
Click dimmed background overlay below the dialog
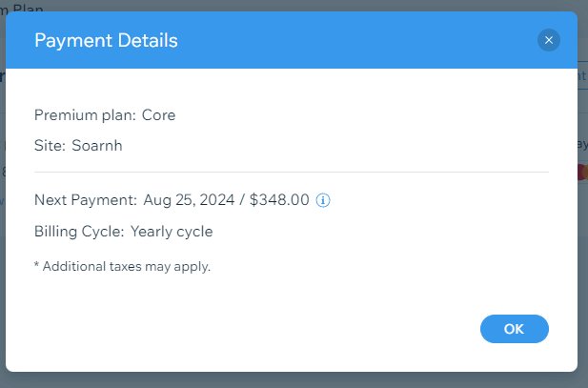click(294, 380)
